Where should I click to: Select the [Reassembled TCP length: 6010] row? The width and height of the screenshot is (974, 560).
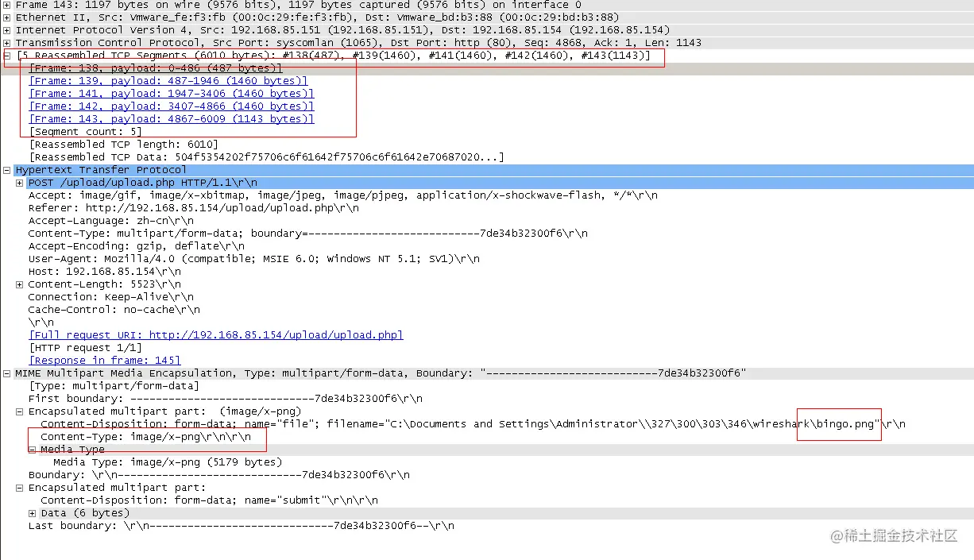tap(123, 145)
